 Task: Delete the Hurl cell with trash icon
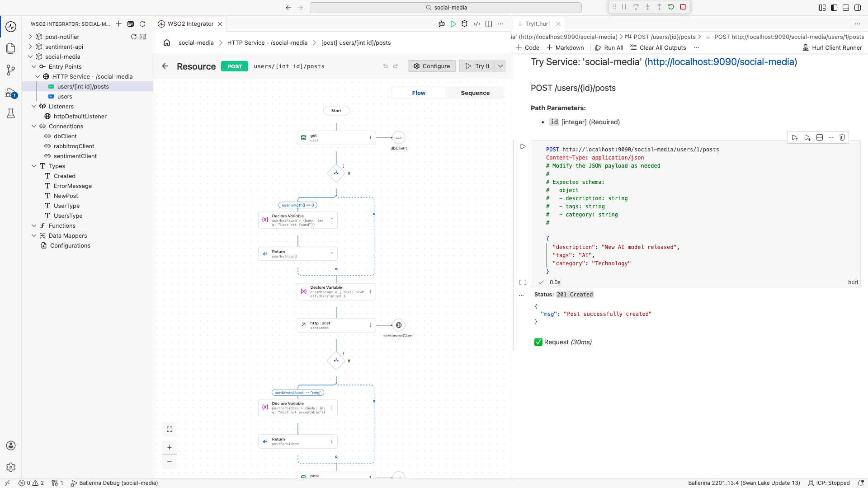[842, 137]
